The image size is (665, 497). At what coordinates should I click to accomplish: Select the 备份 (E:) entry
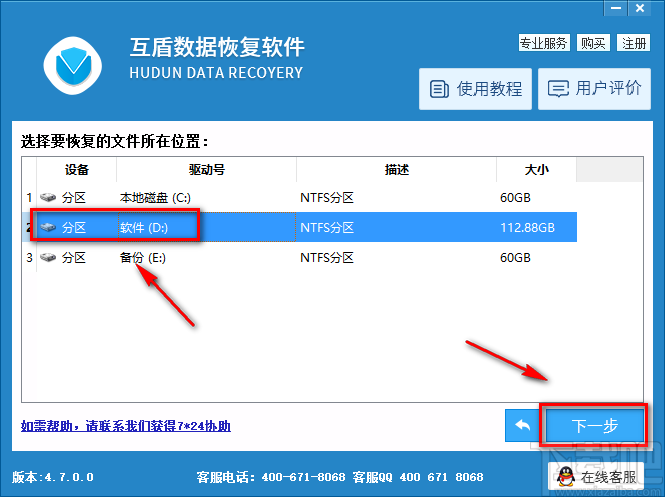(142, 257)
